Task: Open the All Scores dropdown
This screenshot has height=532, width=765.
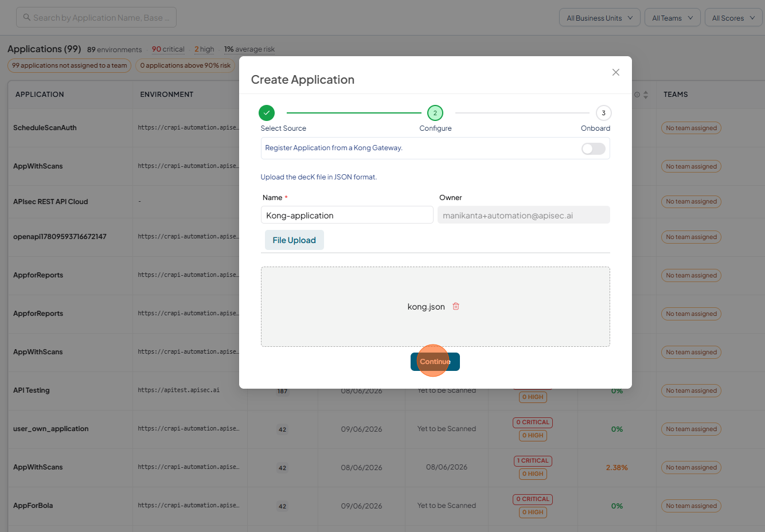Action: [x=733, y=18]
